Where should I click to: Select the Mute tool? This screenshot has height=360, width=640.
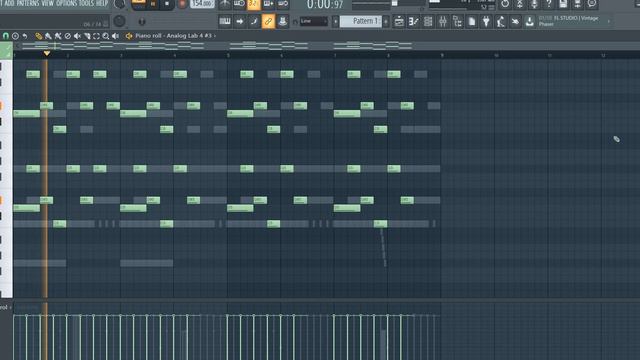[x=77, y=36]
